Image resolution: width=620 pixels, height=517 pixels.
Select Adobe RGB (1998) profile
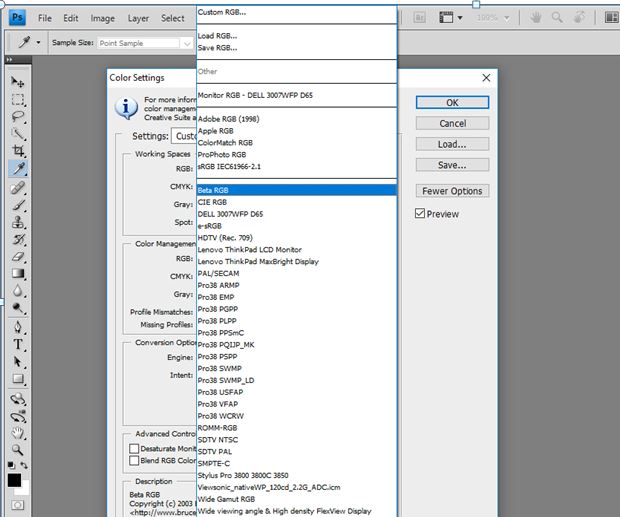(x=297, y=119)
